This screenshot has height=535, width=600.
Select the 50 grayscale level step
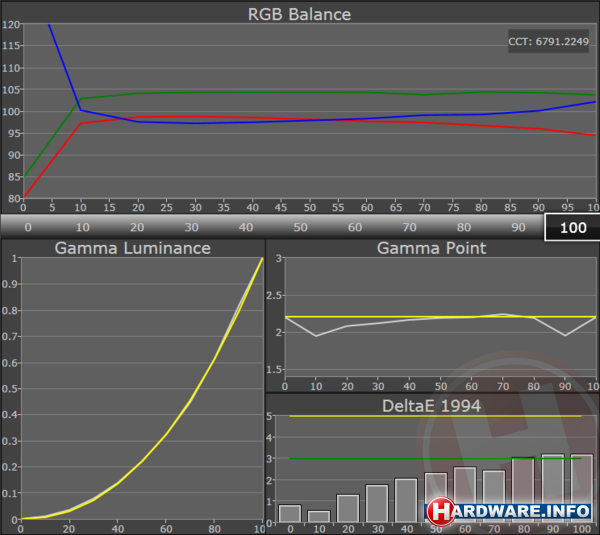click(x=300, y=227)
